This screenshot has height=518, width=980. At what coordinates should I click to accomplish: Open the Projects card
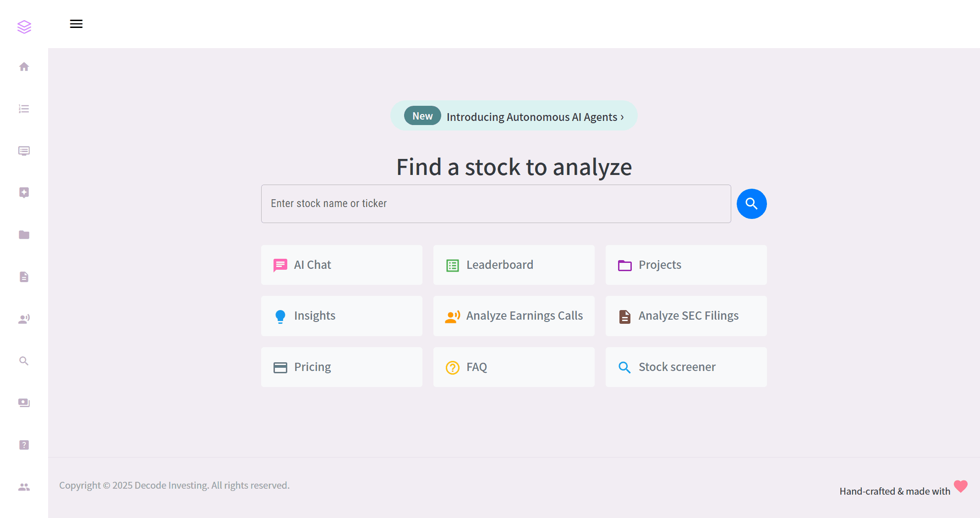[x=686, y=265]
